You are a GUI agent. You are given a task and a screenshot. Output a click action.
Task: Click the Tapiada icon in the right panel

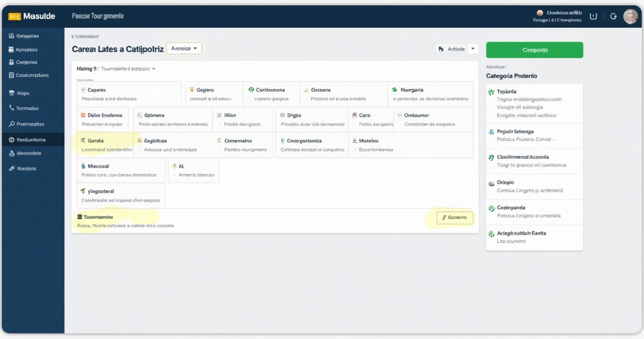click(491, 92)
